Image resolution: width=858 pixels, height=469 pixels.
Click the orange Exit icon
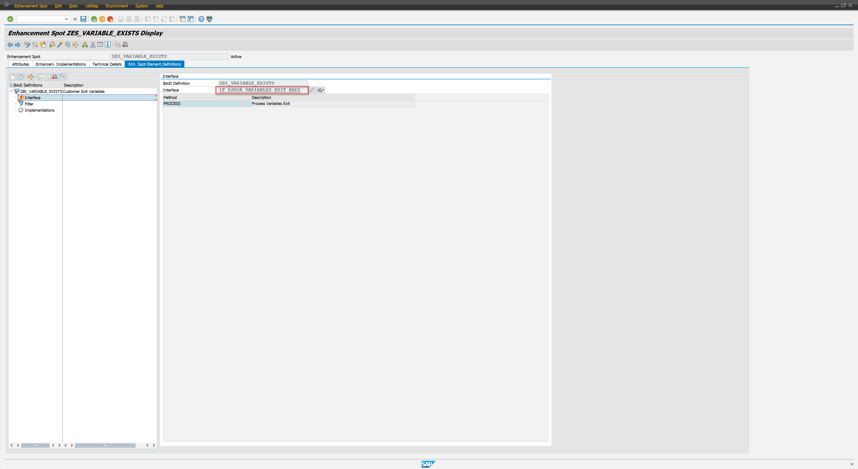[102, 19]
